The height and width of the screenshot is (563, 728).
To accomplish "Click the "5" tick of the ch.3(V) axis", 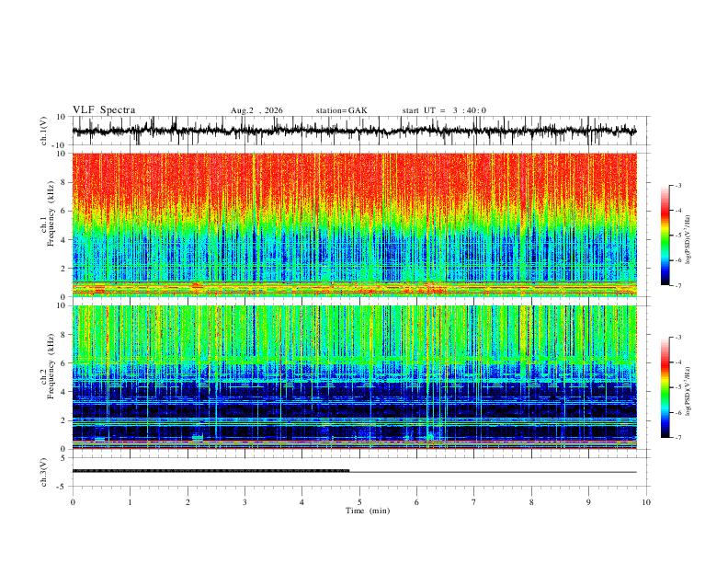I will coord(63,458).
